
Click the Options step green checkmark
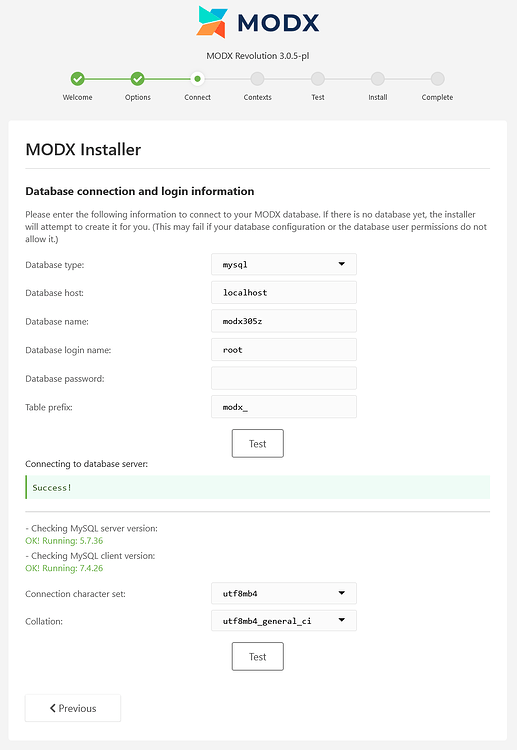click(138, 78)
